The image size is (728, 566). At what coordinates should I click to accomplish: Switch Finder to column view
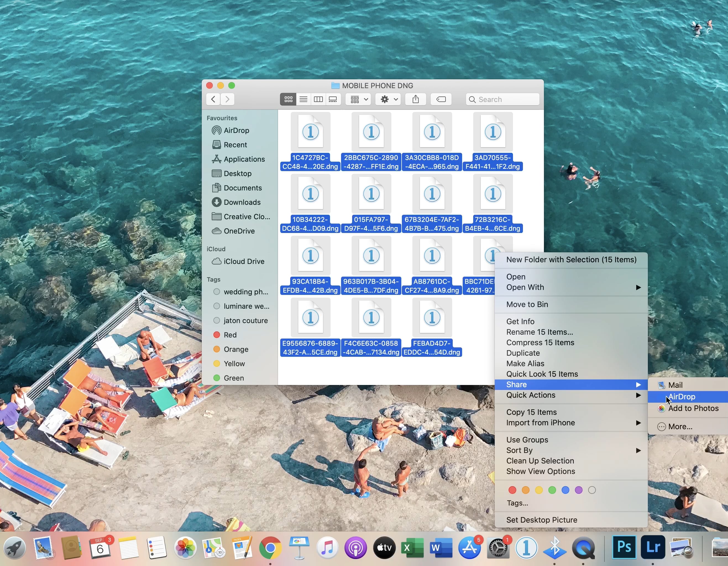(x=318, y=99)
